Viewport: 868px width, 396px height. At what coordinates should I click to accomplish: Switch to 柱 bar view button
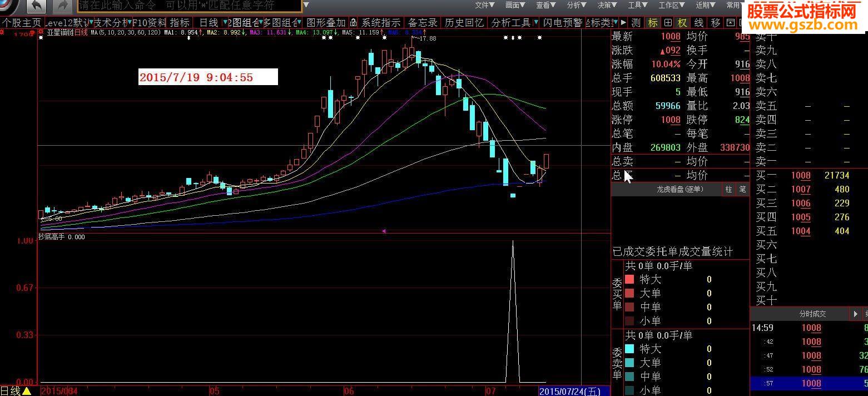pyautogui.click(x=728, y=189)
